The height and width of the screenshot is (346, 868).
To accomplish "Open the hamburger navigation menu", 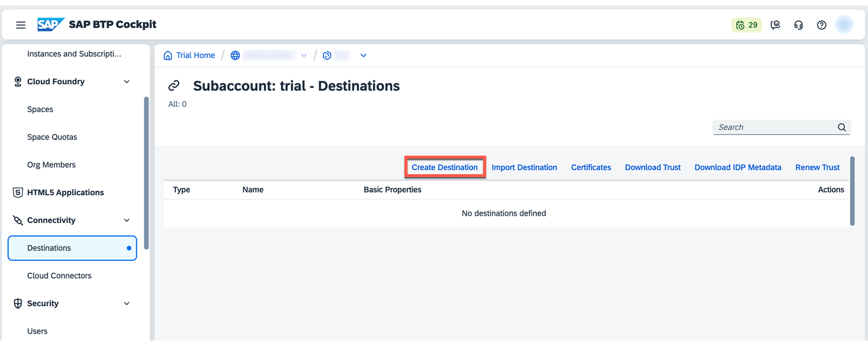I will coord(21,25).
